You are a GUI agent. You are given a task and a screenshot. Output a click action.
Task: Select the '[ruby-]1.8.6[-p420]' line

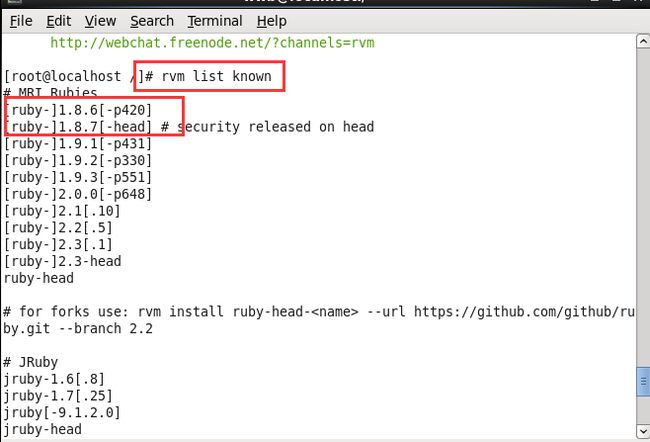point(78,110)
